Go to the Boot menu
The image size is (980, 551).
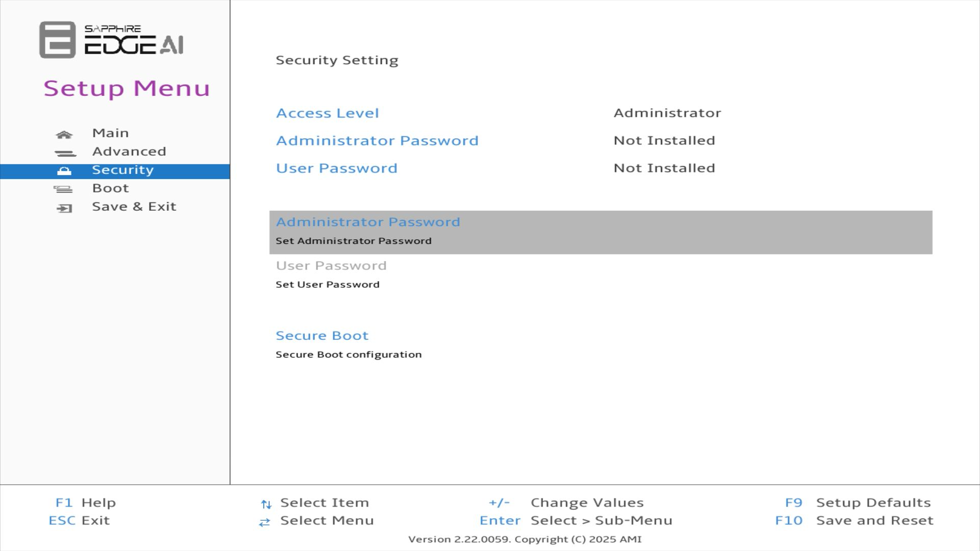coord(110,188)
